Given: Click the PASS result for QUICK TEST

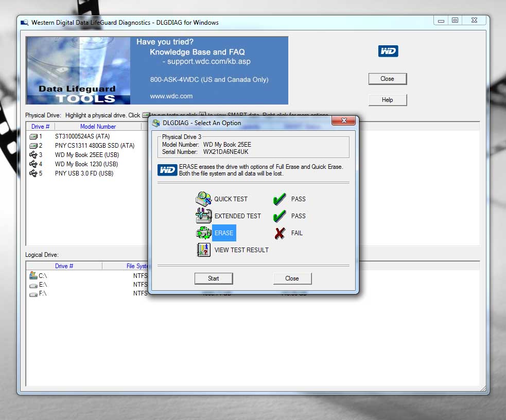Looking at the screenshot, I should point(298,199).
